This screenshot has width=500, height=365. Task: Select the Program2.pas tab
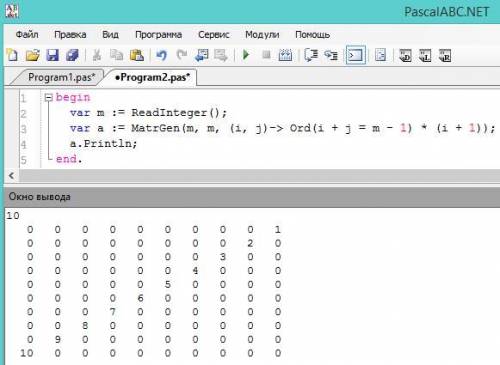152,77
